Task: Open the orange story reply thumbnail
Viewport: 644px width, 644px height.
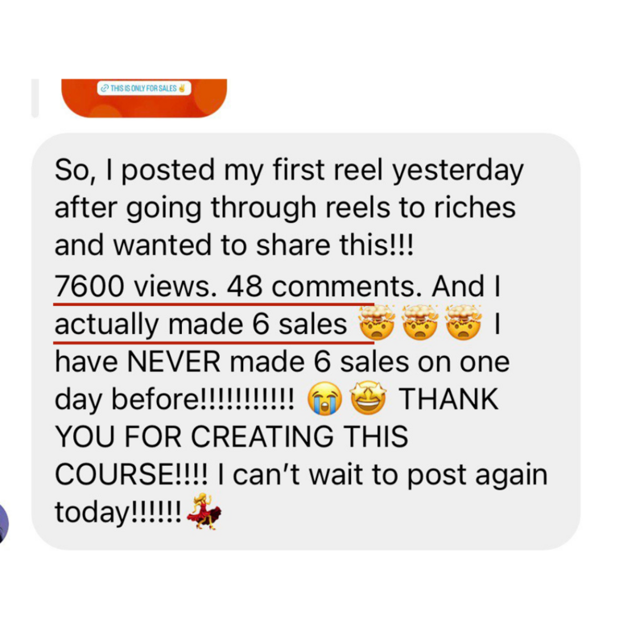Action: point(144,98)
